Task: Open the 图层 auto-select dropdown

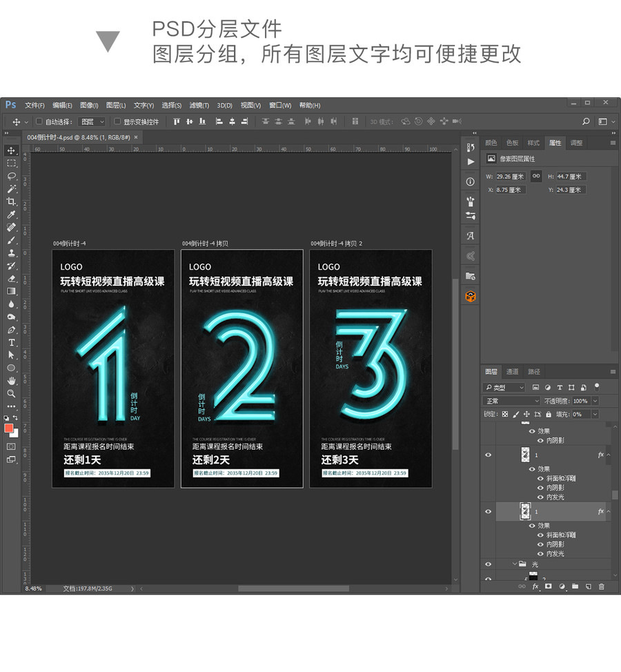Action: (91, 121)
